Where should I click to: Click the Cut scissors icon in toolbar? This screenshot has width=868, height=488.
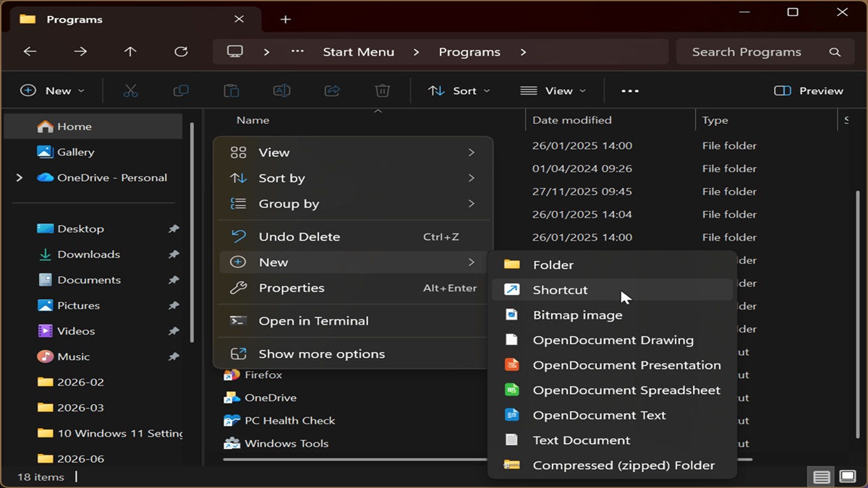130,90
